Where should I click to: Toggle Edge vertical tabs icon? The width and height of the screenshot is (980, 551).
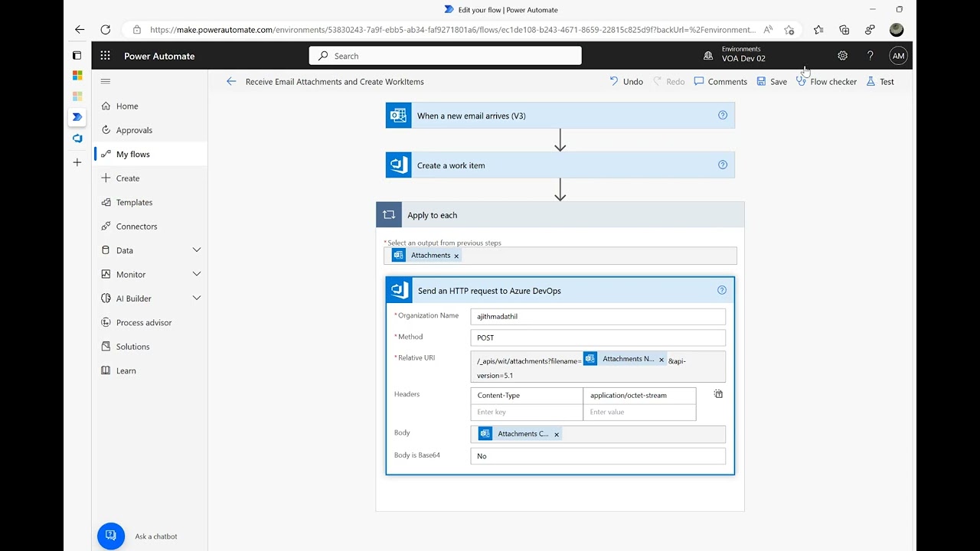tap(77, 55)
